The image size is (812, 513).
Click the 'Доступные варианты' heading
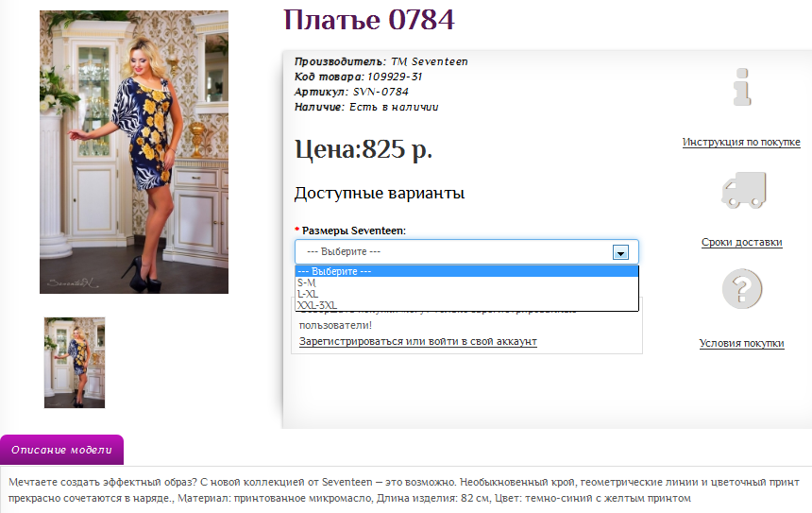coord(379,193)
